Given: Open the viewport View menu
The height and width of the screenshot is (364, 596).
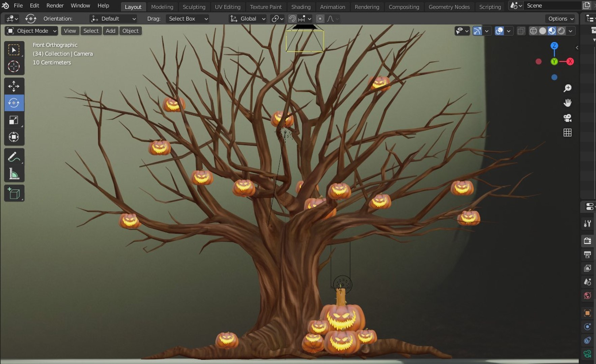Looking at the screenshot, I should [x=70, y=31].
